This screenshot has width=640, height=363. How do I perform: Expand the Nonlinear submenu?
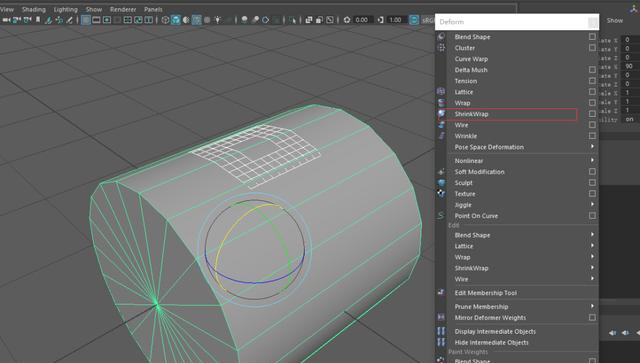tap(592, 160)
